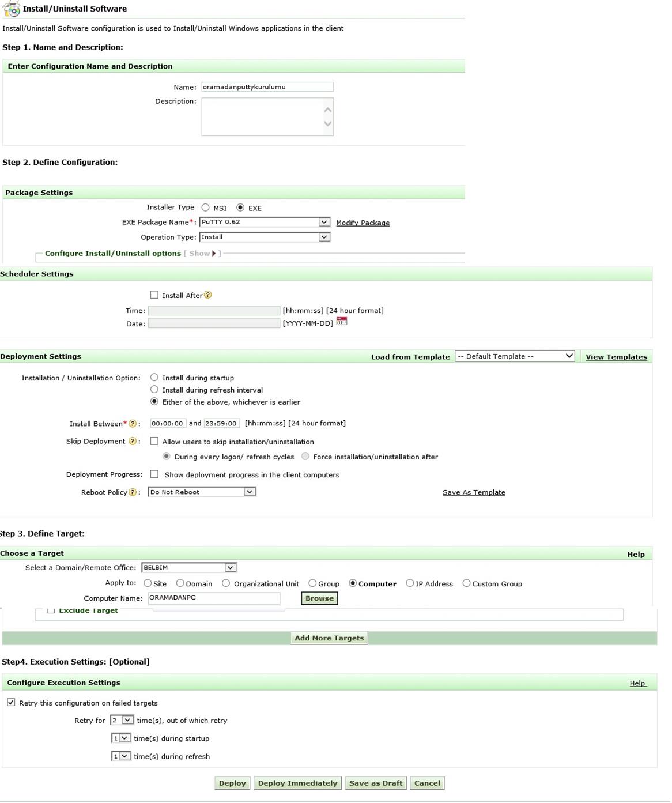Open the times during startup dropdown
This screenshot has width=672, height=803.
[x=120, y=738]
